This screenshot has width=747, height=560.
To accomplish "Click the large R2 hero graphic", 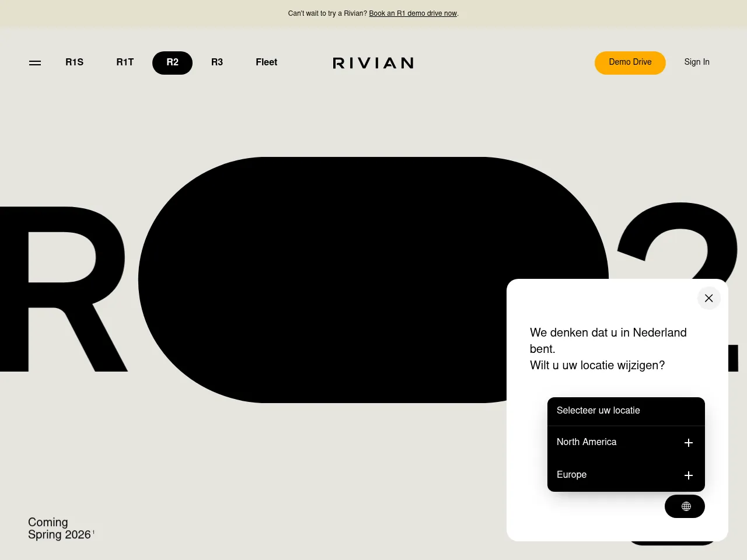I will tap(373, 279).
